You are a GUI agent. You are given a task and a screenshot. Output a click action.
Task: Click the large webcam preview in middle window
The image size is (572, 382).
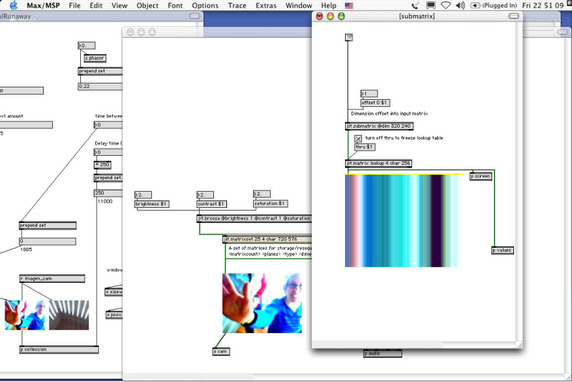click(x=262, y=303)
